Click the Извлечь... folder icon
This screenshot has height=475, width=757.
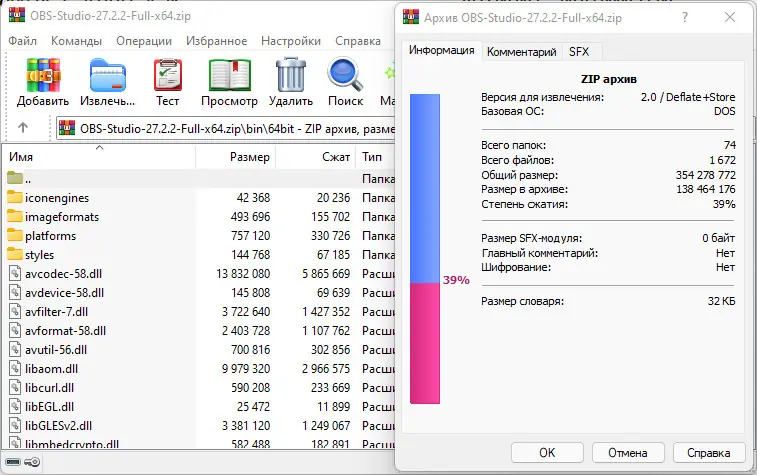(x=108, y=75)
